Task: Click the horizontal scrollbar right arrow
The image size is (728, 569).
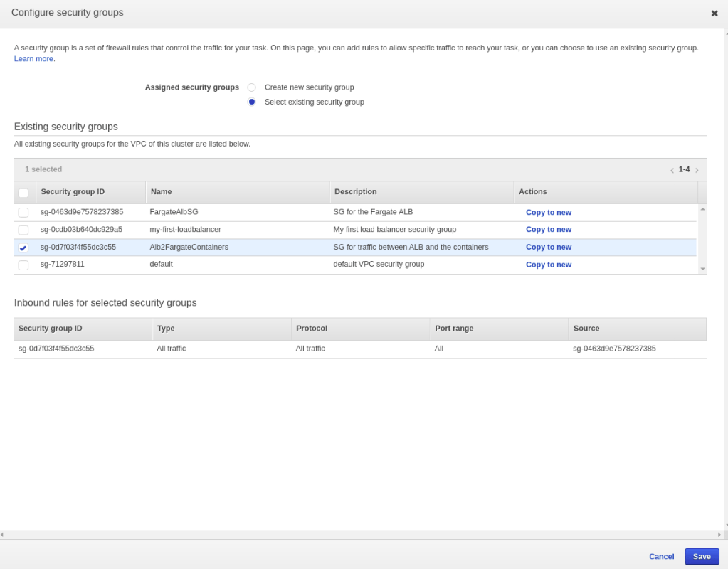Action: tap(719, 535)
